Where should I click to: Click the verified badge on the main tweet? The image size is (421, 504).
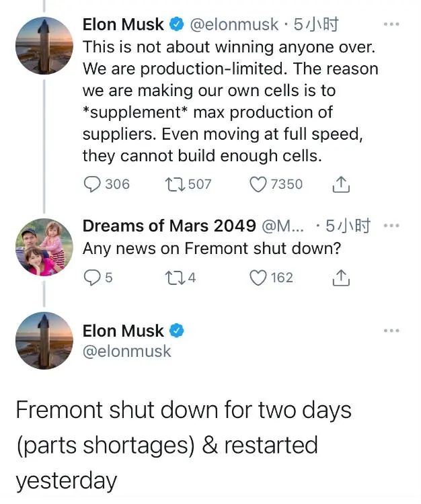coord(176,331)
